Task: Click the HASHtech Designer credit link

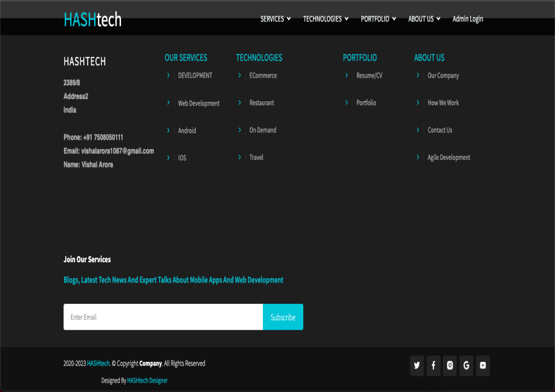Action: click(147, 381)
